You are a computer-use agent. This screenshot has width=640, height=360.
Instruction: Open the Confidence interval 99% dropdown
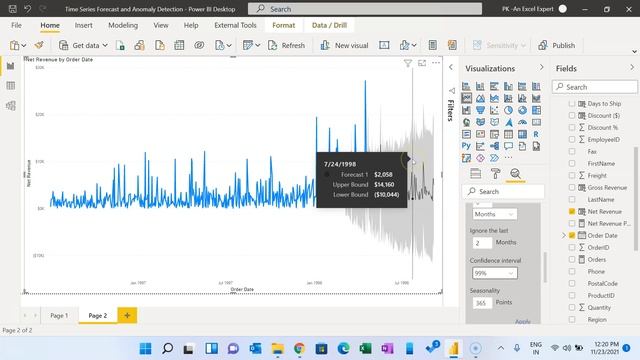point(495,273)
